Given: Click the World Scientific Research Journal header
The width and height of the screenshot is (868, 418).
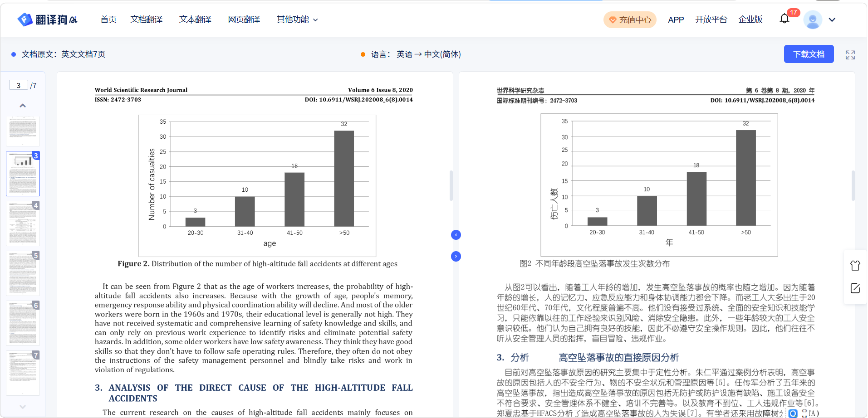Looking at the screenshot, I should coord(141,90).
